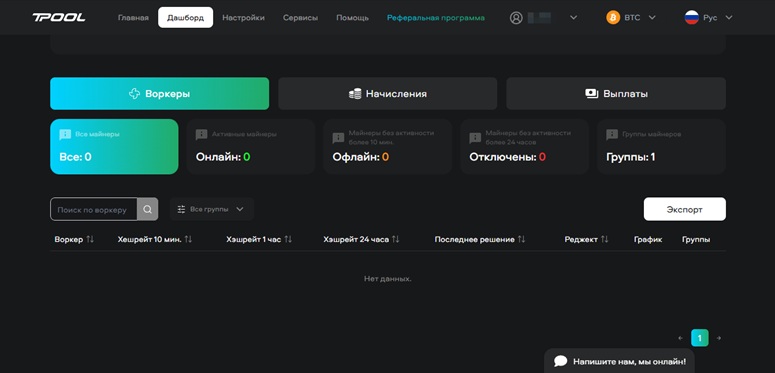Click the Russian flag icon
775x373 pixels.
[691, 18]
